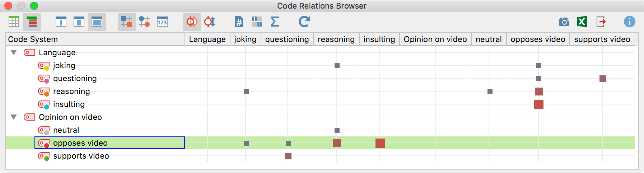Open the info help icon

click(x=629, y=22)
